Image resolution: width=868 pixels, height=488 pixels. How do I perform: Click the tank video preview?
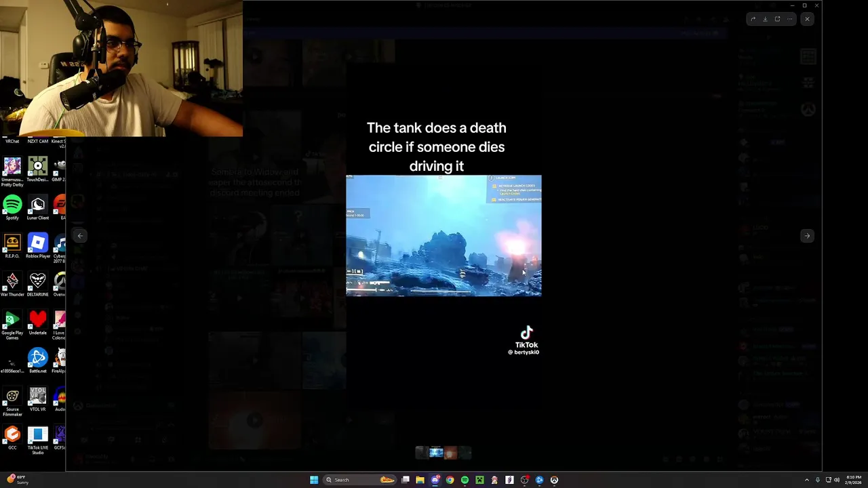[443, 235]
